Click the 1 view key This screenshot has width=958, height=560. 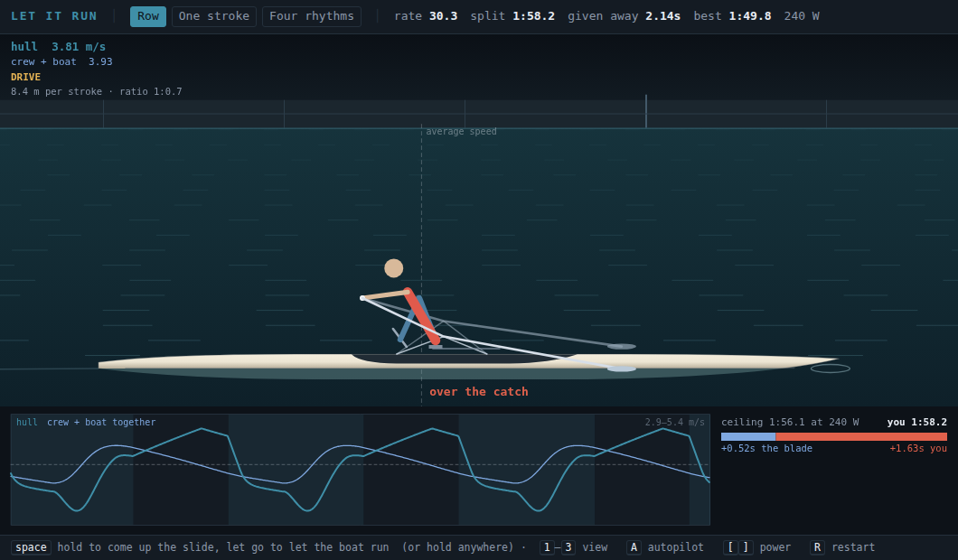tap(547, 547)
